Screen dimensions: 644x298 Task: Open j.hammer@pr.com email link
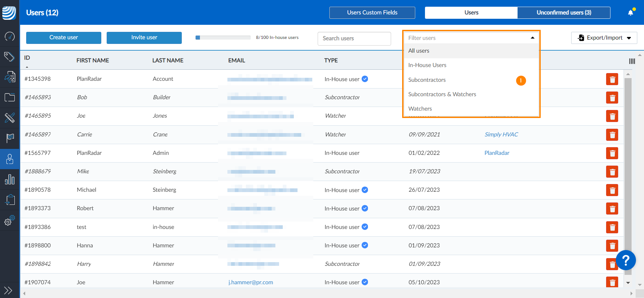(251, 282)
